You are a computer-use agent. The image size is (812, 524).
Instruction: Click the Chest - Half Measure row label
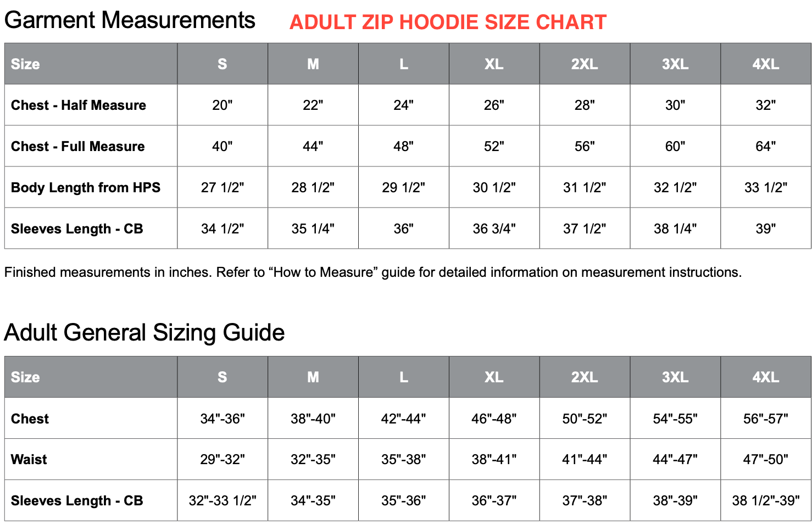[79, 105]
